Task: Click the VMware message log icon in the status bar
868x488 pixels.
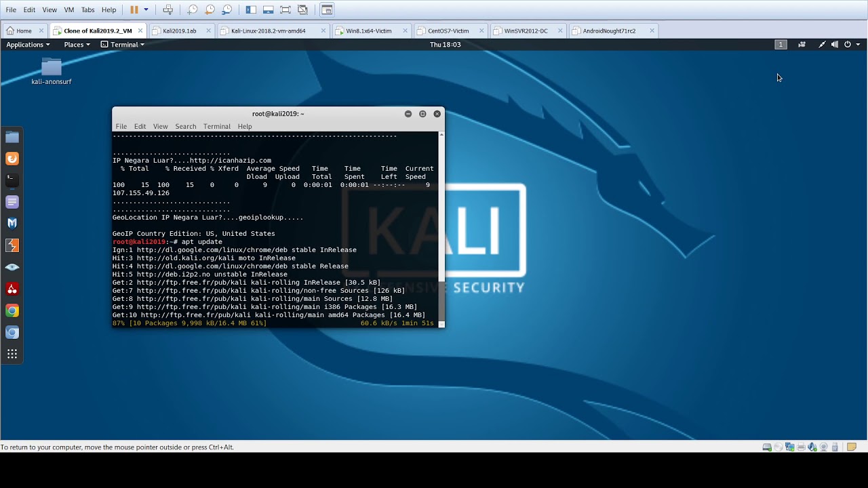Action: point(852,447)
